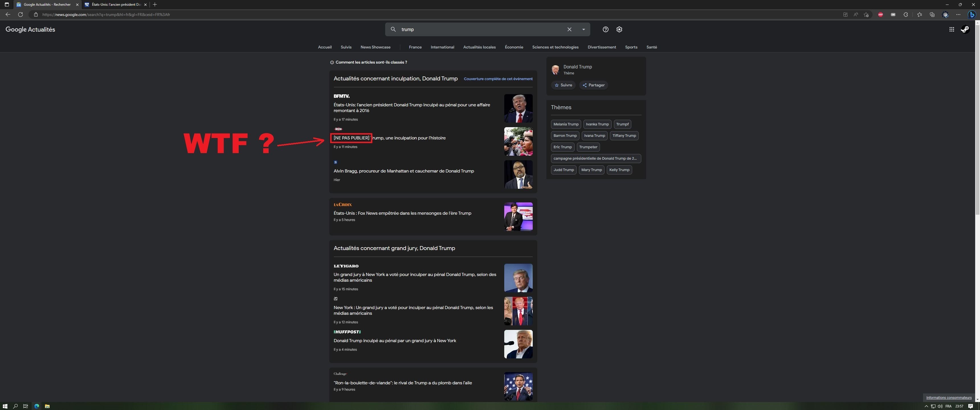The image size is (980, 410).
Task: Open Windows Start menu
Action: 5,406
